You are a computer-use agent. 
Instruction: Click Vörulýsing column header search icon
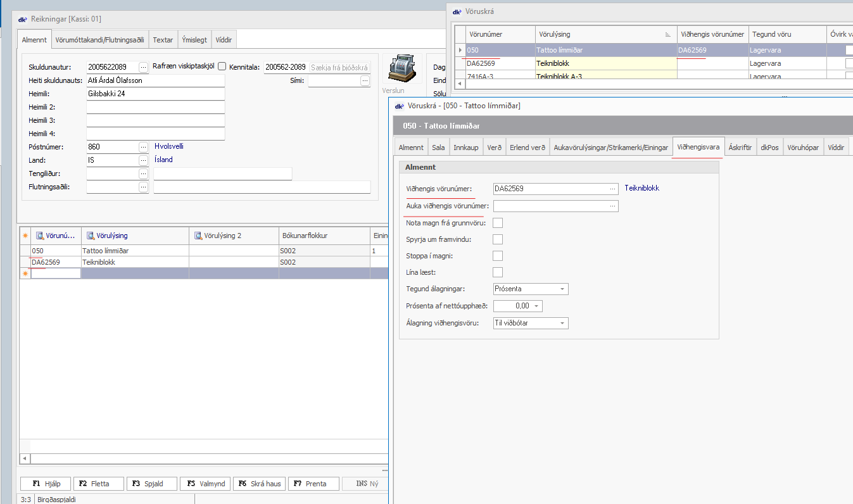coord(90,236)
